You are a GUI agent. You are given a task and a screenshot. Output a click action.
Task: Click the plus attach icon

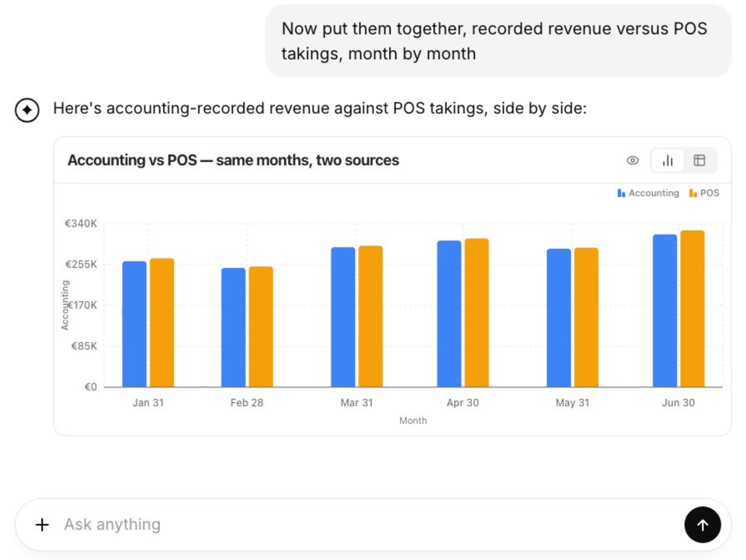[42, 525]
